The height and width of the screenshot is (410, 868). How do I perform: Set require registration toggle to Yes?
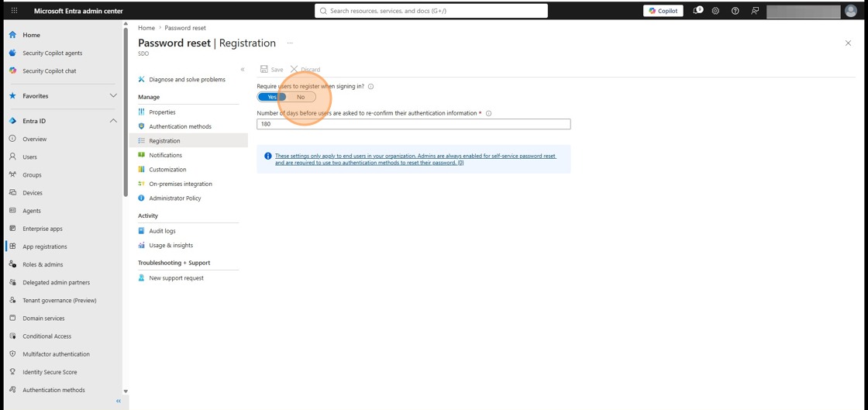(x=272, y=97)
